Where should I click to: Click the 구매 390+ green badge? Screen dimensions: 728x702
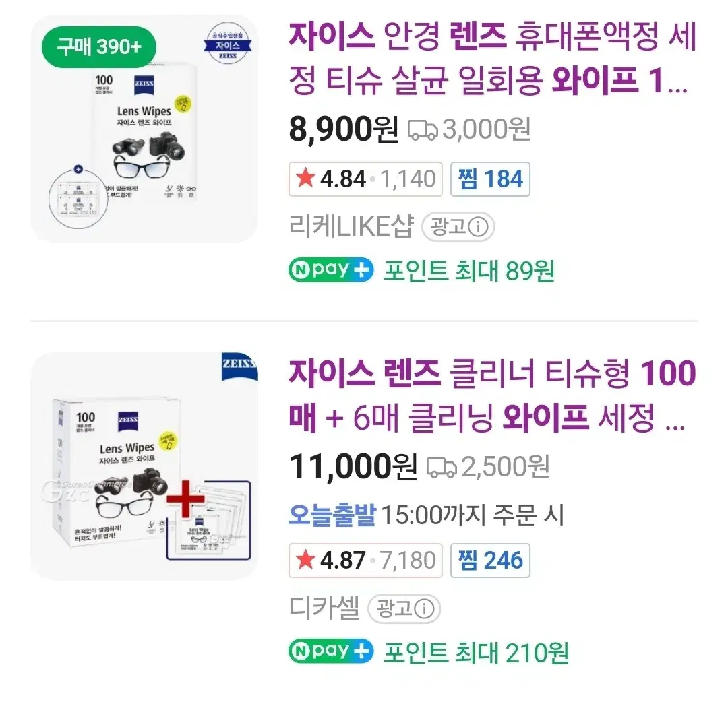pyautogui.click(x=98, y=47)
